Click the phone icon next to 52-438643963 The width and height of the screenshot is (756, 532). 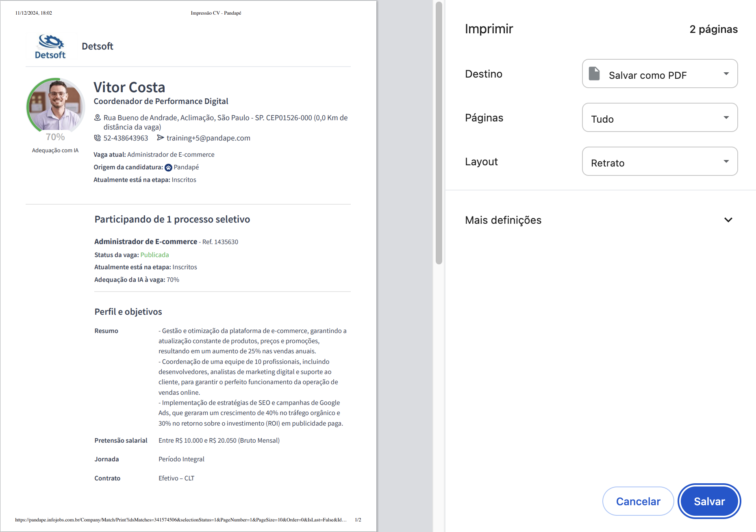click(98, 138)
